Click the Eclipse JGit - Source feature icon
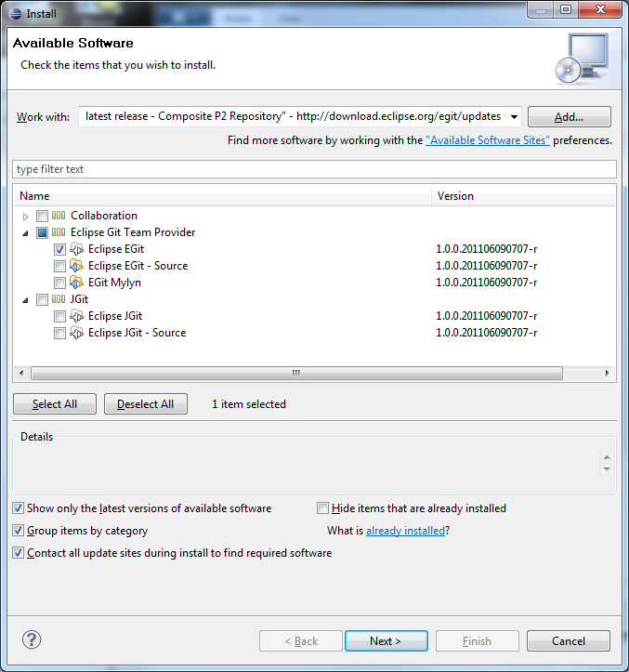This screenshot has height=672, width=629. (77, 333)
